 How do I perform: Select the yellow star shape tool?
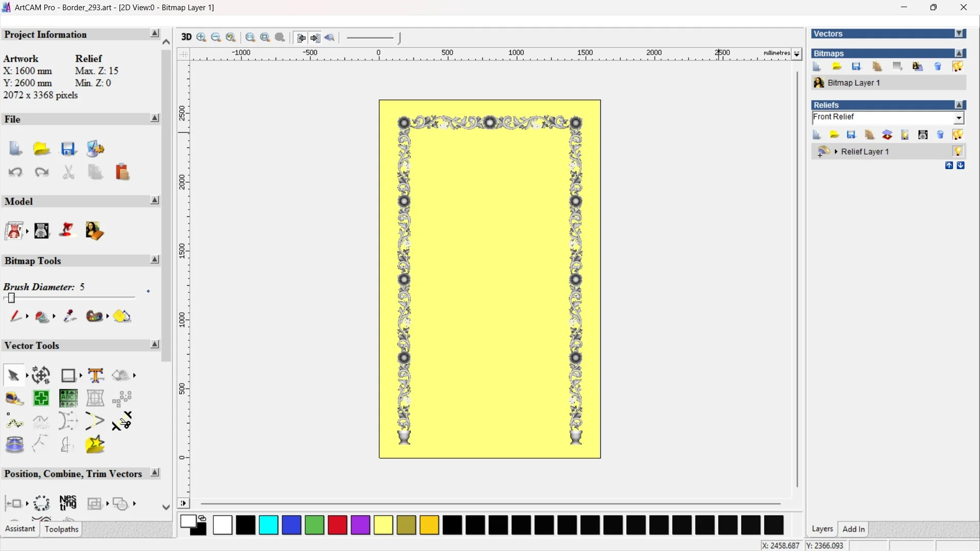(95, 445)
